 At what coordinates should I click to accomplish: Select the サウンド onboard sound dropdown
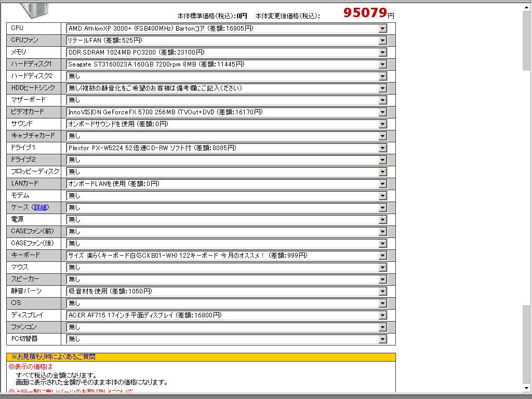click(x=382, y=124)
